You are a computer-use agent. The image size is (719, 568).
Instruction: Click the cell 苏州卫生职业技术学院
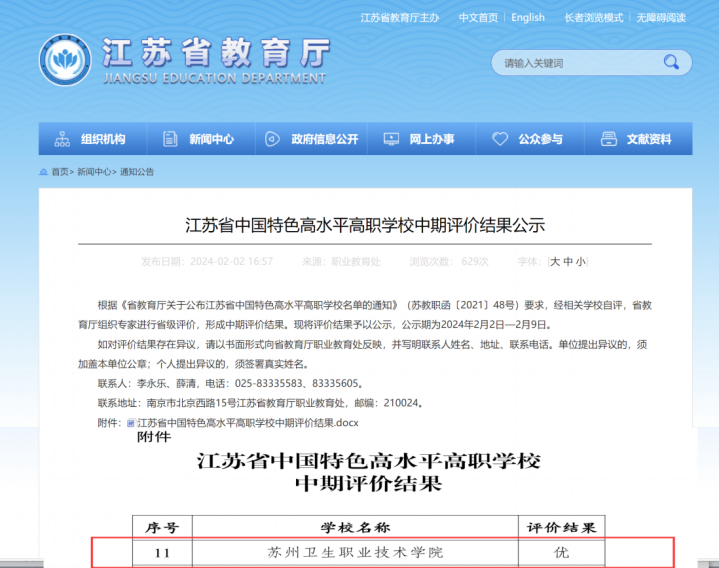click(355, 553)
